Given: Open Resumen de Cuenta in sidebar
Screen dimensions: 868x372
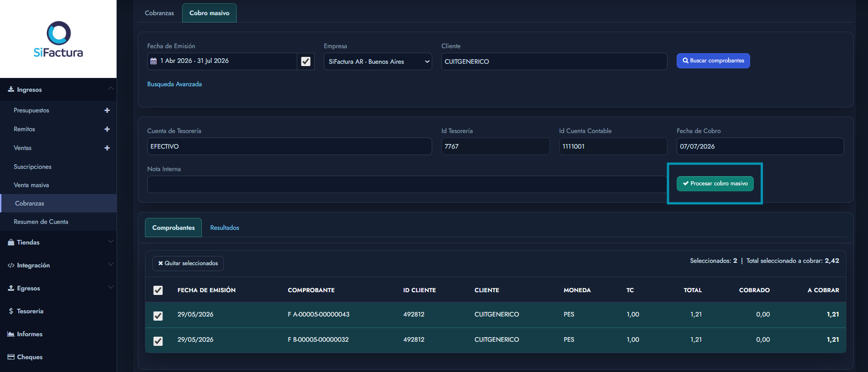Looking at the screenshot, I should [41, 222].
